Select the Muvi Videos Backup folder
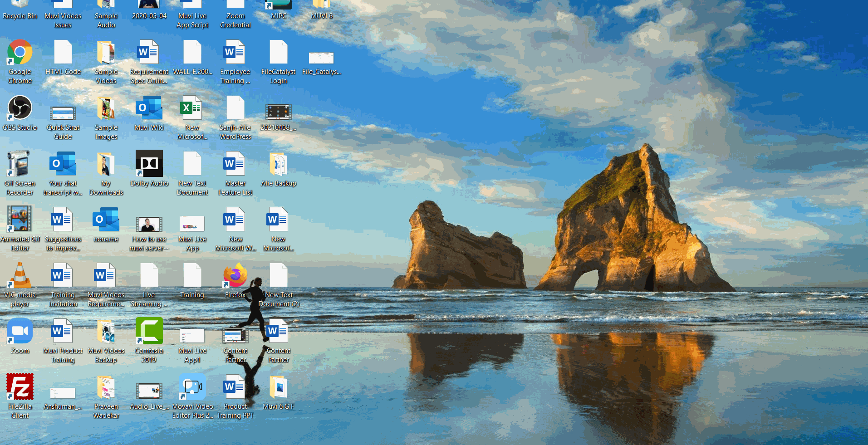868x445 pixels. click(106, 341)
